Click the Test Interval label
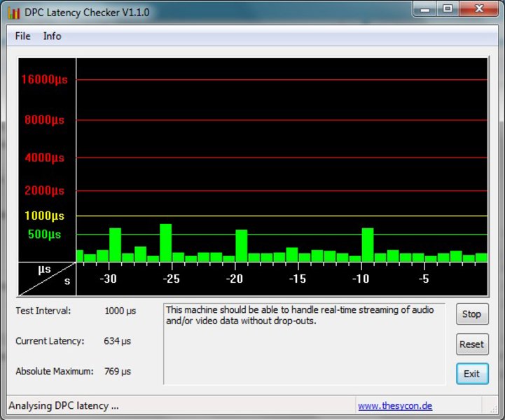This screenshot has height=420, width=505. tap(43, 311)
